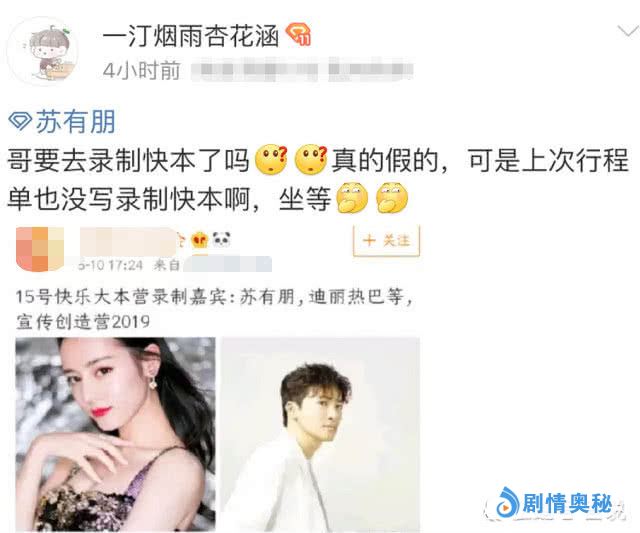
Task: Open the reposted author's pixelated avatar
Action: (x=40, y=249)
